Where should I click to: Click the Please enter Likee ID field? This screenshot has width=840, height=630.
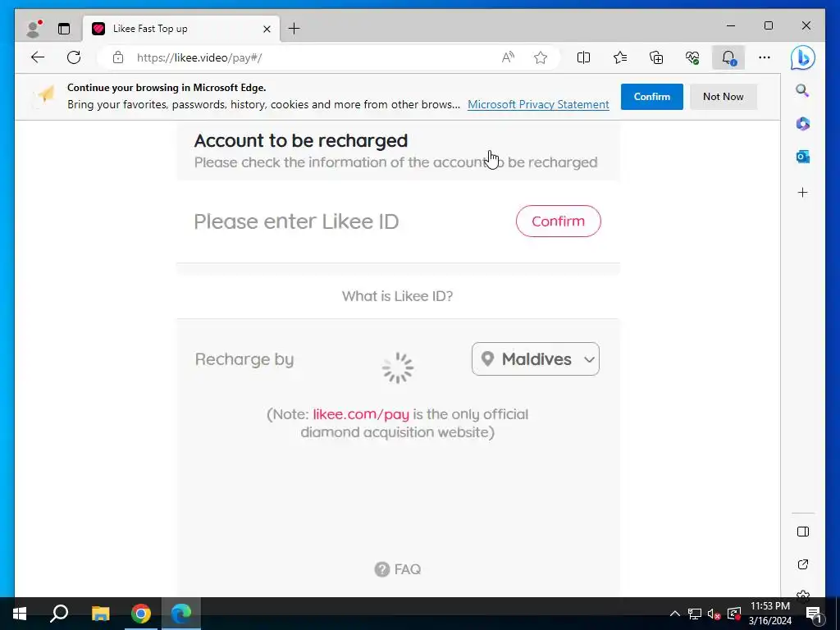click(296, 221)
